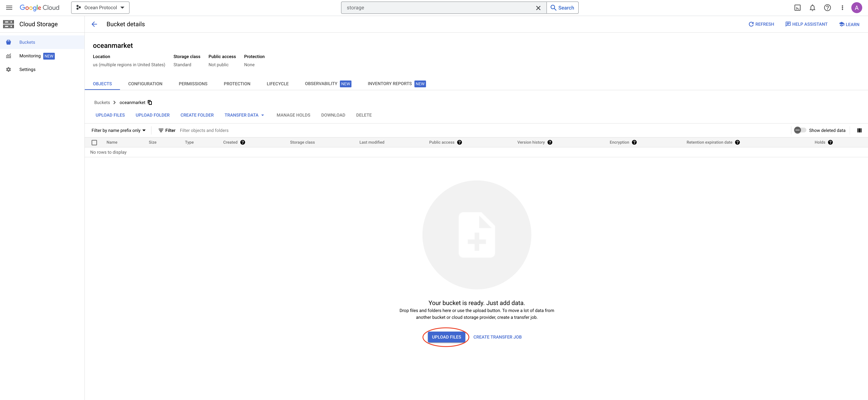Open the notifications bell
The width and height of the screenshot is (868, 400).
tap(812, 8)
